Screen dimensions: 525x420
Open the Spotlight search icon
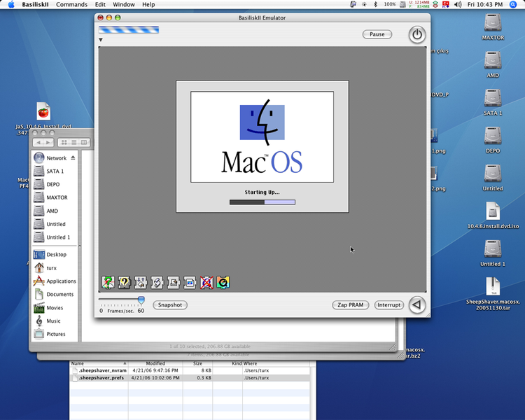[513, 4]
